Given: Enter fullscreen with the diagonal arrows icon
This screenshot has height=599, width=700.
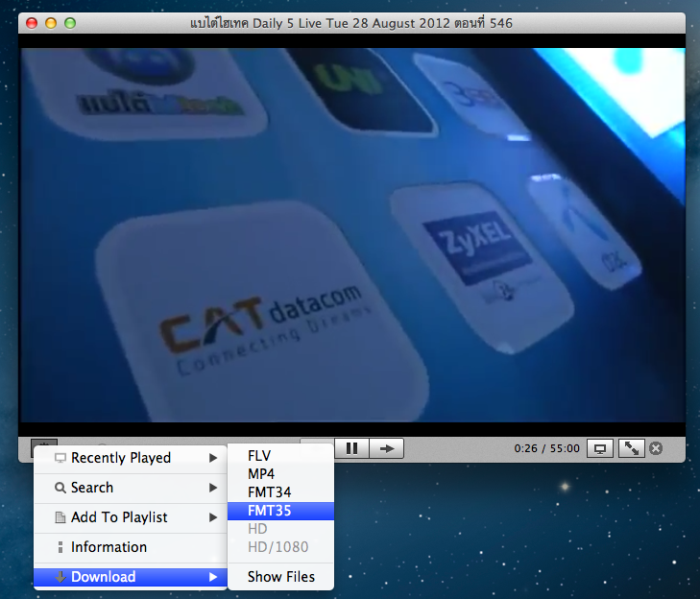Looking at the screenshot, I should pos(631,448).
